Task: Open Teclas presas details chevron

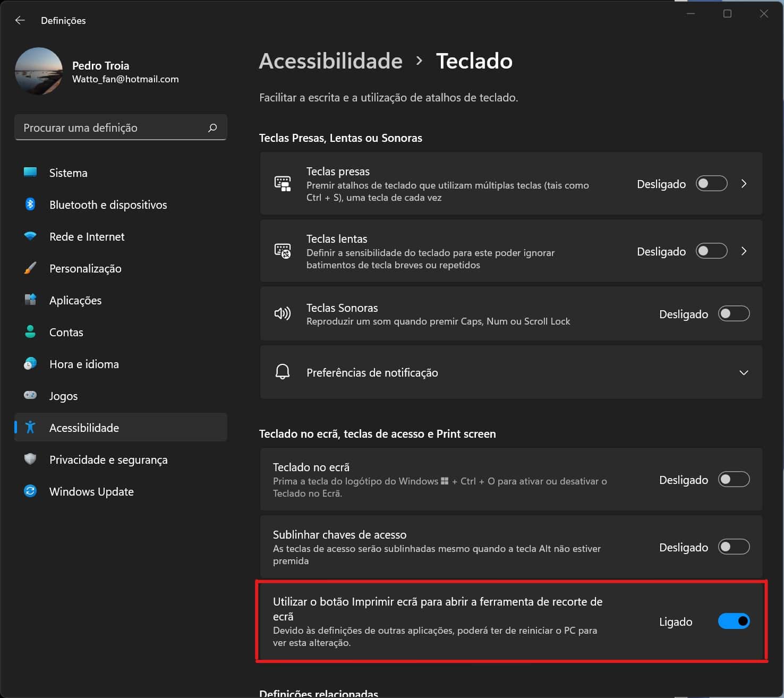Action: 744,184
